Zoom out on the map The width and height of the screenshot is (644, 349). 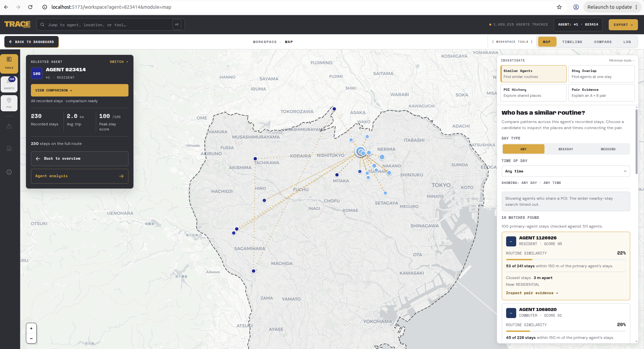31,338
